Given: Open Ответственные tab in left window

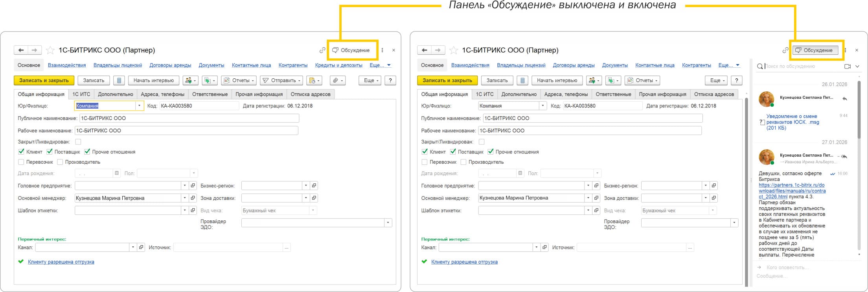Looking at the screenshot, I should pyautogui.click(x=210, y=94).
